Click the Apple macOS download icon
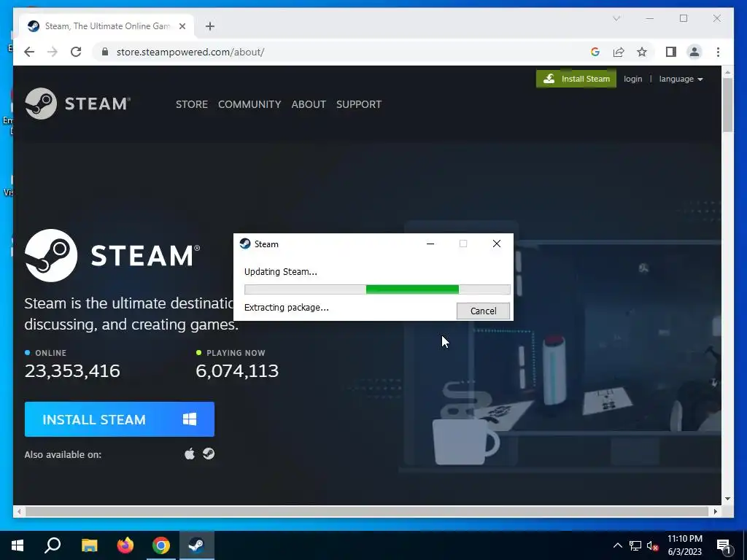747x560 pixels. [x=190, y=454]
